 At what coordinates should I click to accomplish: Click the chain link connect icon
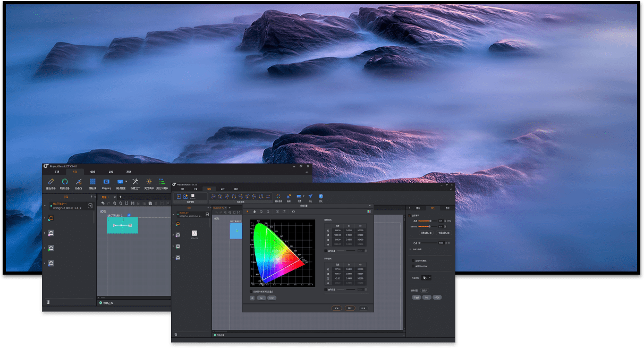51,182
